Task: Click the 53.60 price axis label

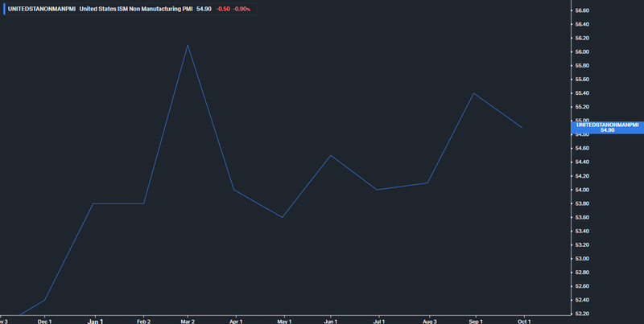Action: coord(582,217)
